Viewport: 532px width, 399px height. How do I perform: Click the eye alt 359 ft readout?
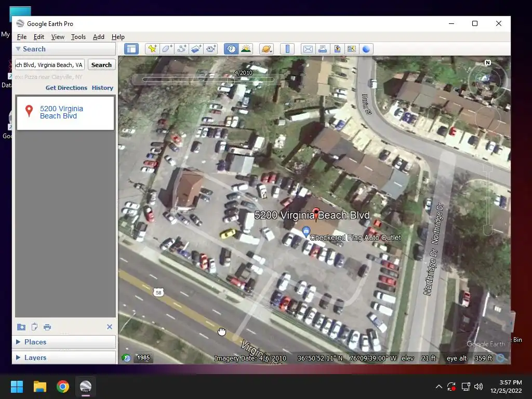[470, 358]
